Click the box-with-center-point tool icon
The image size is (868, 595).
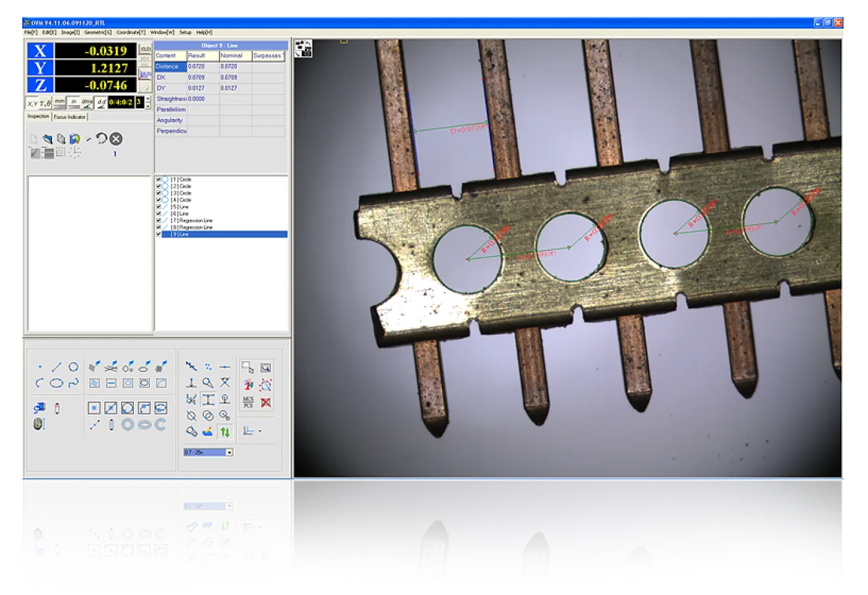[x=94, y=408]
